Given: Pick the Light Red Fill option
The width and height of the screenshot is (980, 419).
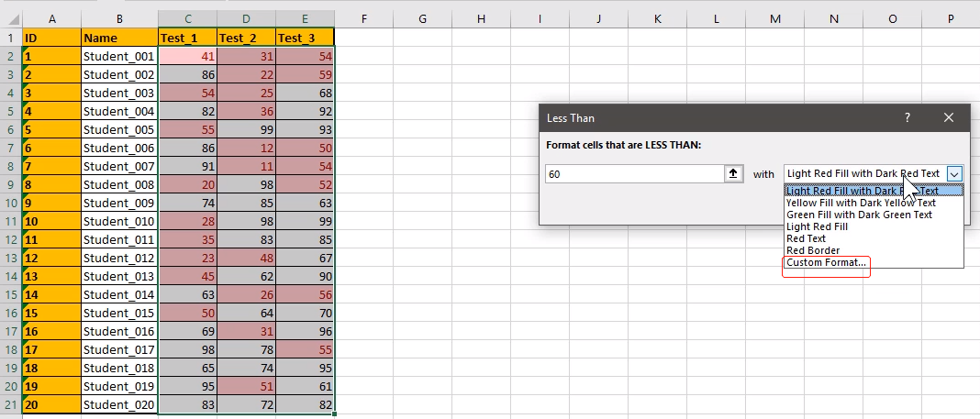Looking at the screenshot, I should point(874,226).
